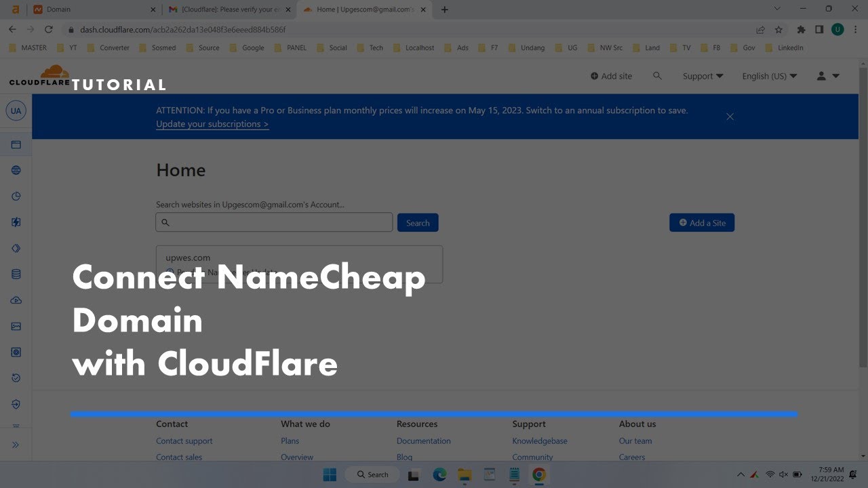The height and width of the screenshot is (488, 868).
Task: Bookmark this page with star icon
Action: pos(778,30)
